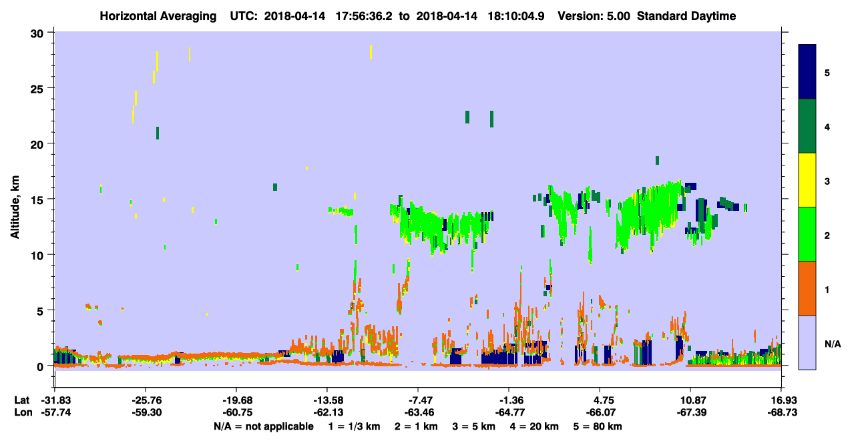Click colorbar label '2'

click(827, 234)
